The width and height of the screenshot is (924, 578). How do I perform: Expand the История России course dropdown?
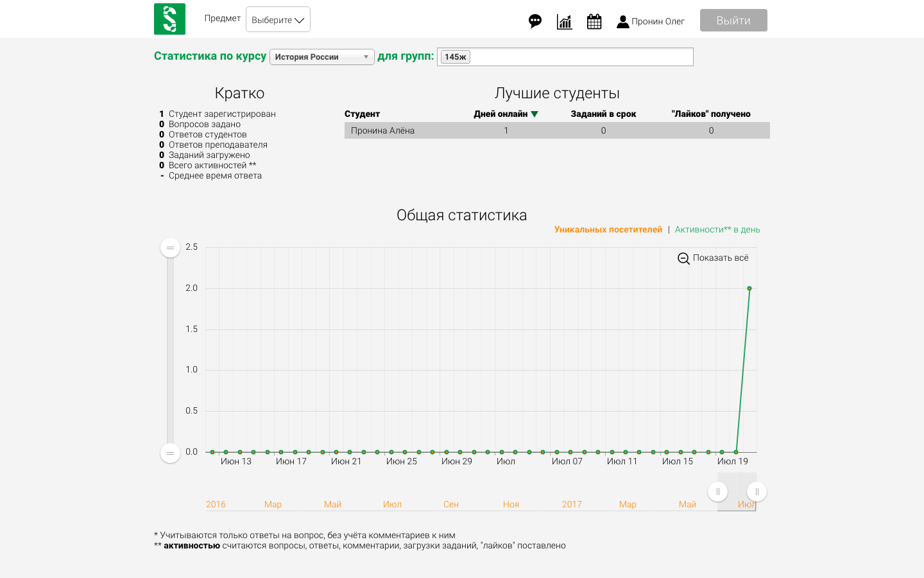click(x=321, y=57)
